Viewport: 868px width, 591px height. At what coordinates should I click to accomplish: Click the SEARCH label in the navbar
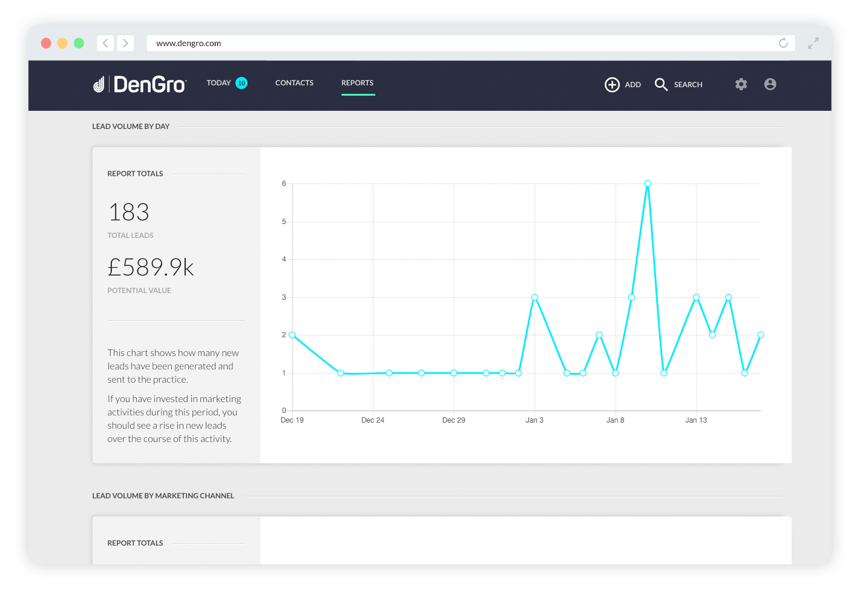tap(688, 85)
